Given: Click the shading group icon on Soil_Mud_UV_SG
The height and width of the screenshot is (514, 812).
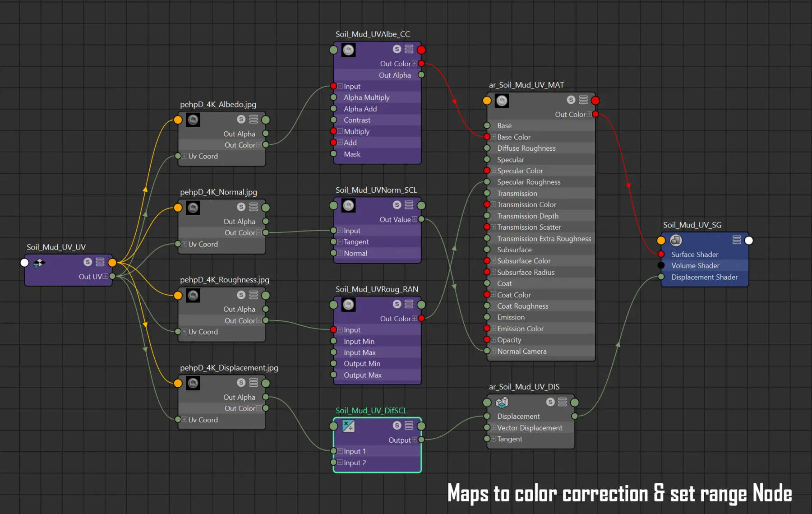Looking at the screenshot, I should coord(676,240).
